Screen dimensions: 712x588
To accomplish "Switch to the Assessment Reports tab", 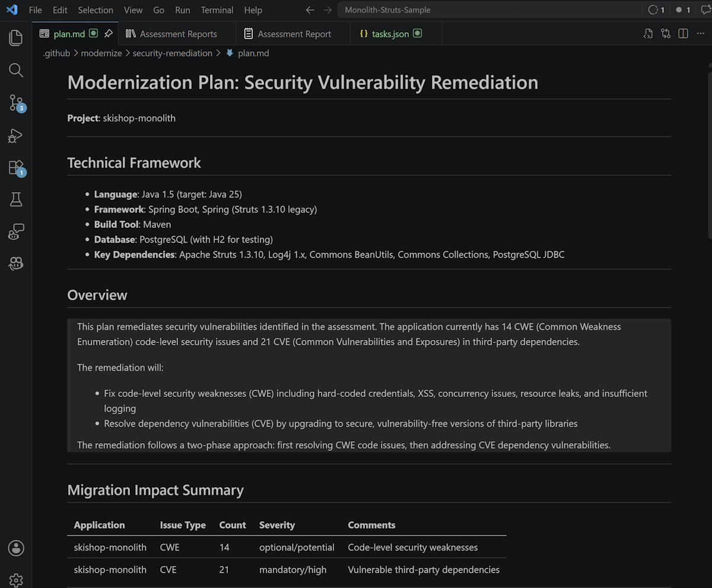I will click(x=177, y=34).
